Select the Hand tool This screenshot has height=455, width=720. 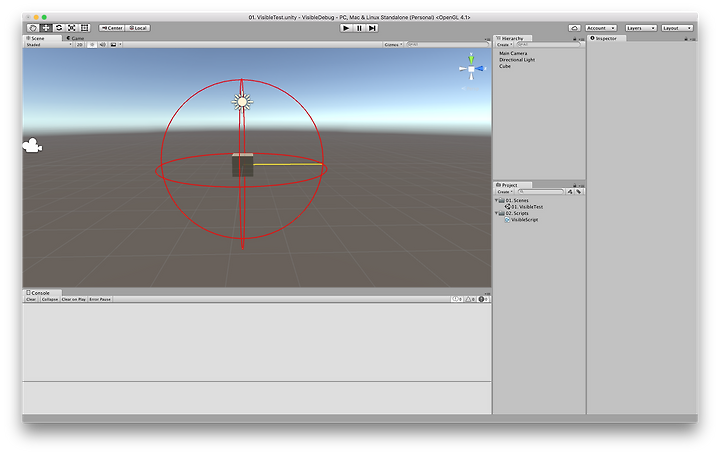coord(33,28)
